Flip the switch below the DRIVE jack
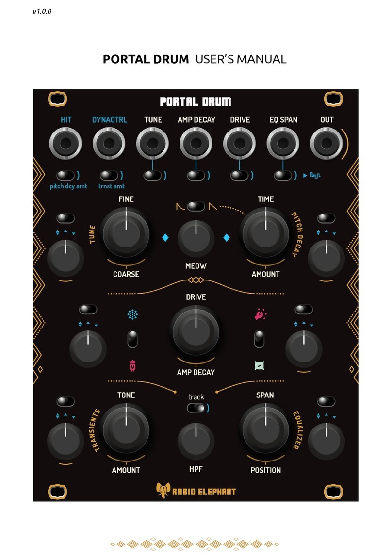 pos(240,175)
